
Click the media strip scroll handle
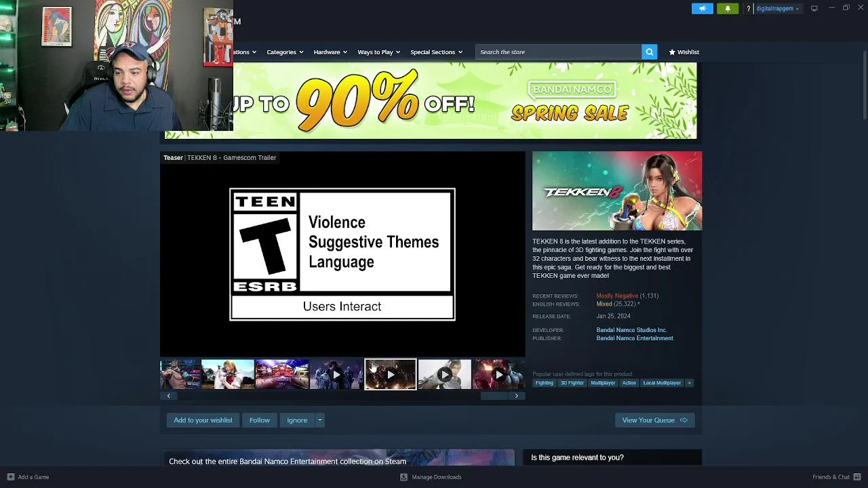click(x=494, y=396)
